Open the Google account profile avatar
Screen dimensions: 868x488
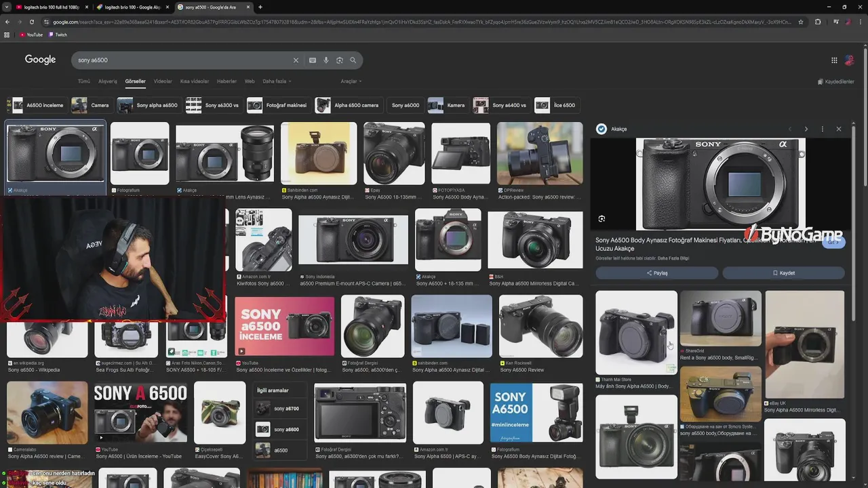click(x=849, y=60)
